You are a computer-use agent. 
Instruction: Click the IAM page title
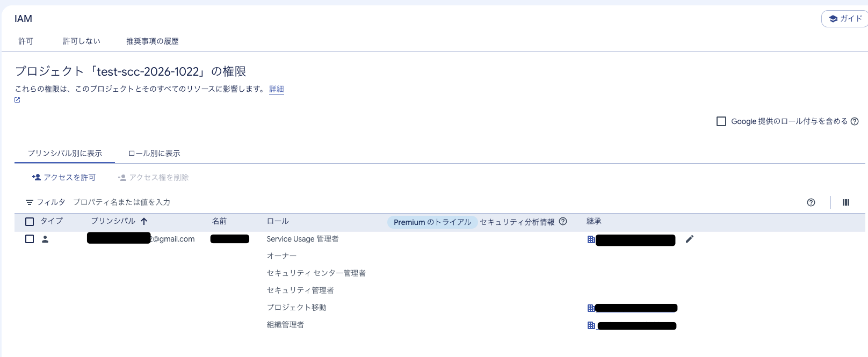[x=23, y=19]
